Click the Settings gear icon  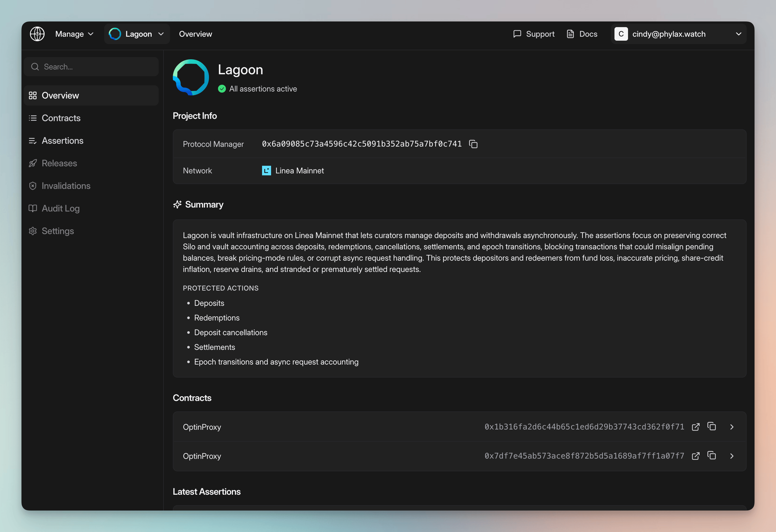click(33, 231)
